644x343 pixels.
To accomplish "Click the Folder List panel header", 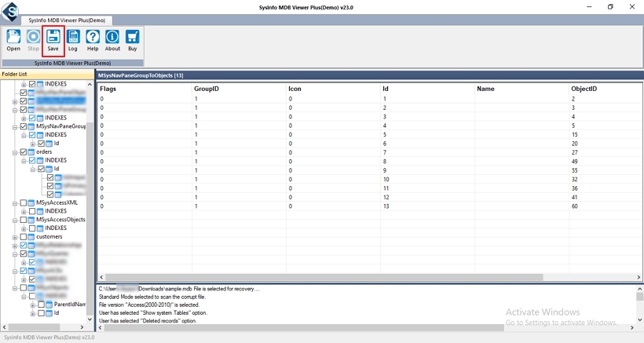I will point(47,75).
